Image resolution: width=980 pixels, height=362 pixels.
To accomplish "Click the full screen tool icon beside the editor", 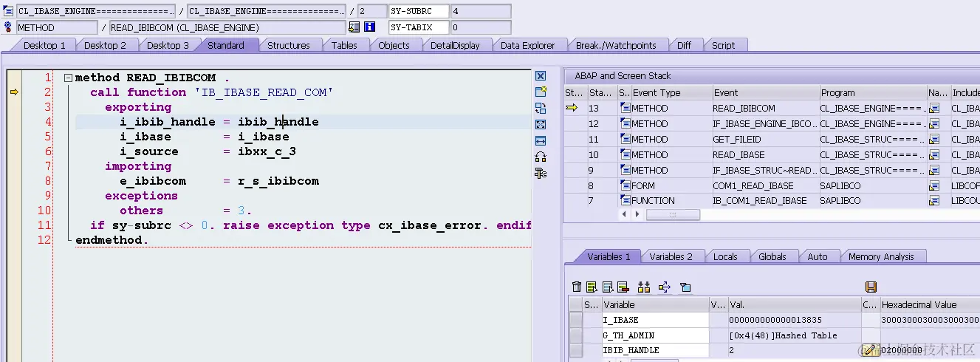I will point(540,124).
